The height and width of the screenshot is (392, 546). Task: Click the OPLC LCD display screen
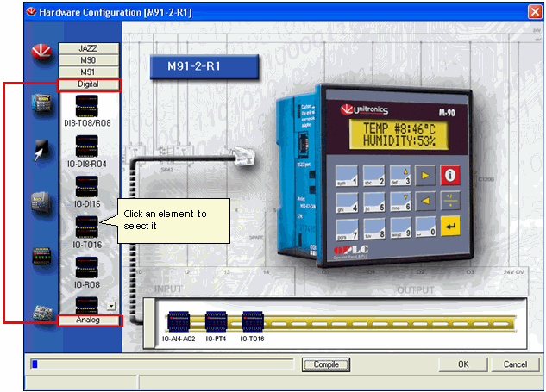[x=399, y=134]
